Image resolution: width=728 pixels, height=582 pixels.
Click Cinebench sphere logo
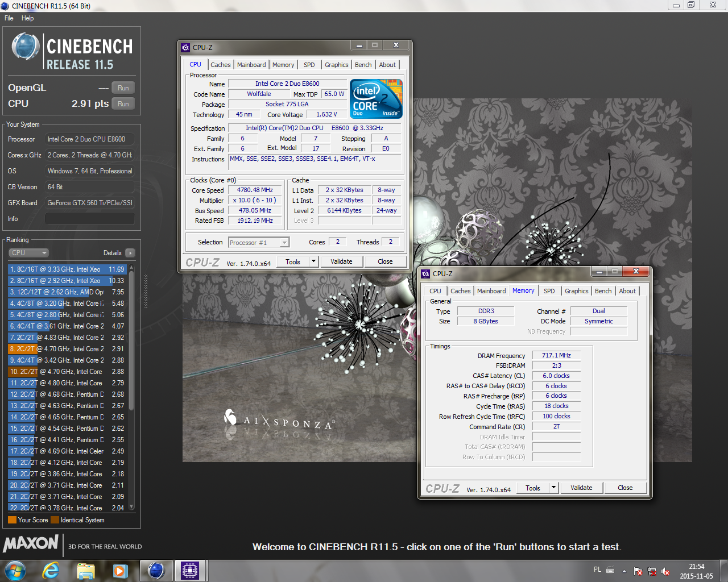click(25, 47)
